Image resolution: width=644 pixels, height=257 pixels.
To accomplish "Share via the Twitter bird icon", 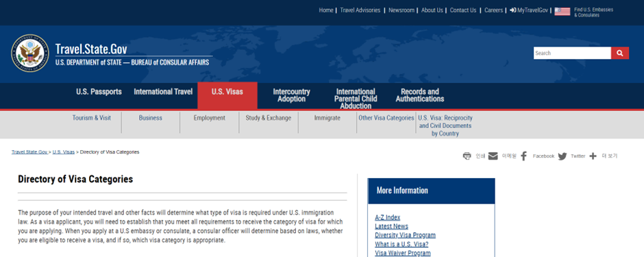I will point(562,156).
